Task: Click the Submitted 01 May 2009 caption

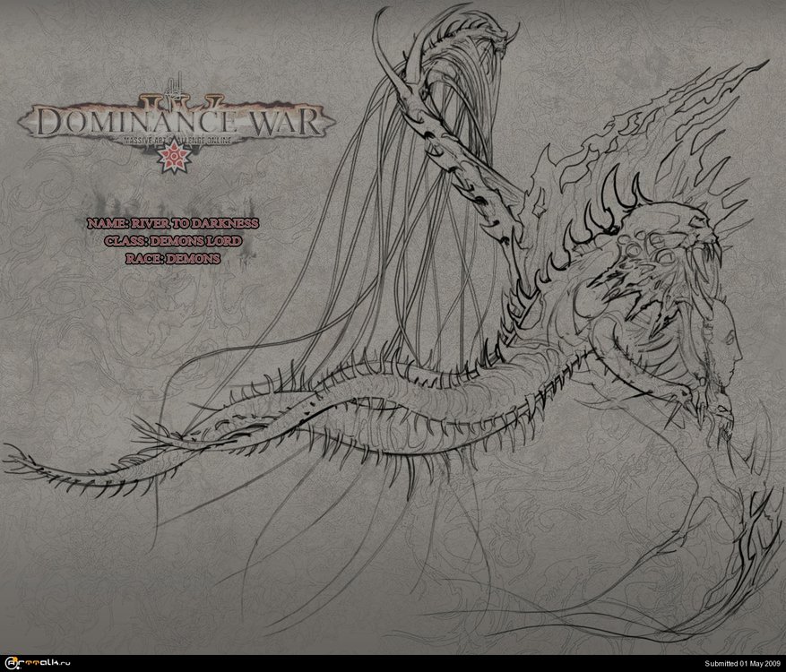Action: pyautogui.click(x=742, y=663)
